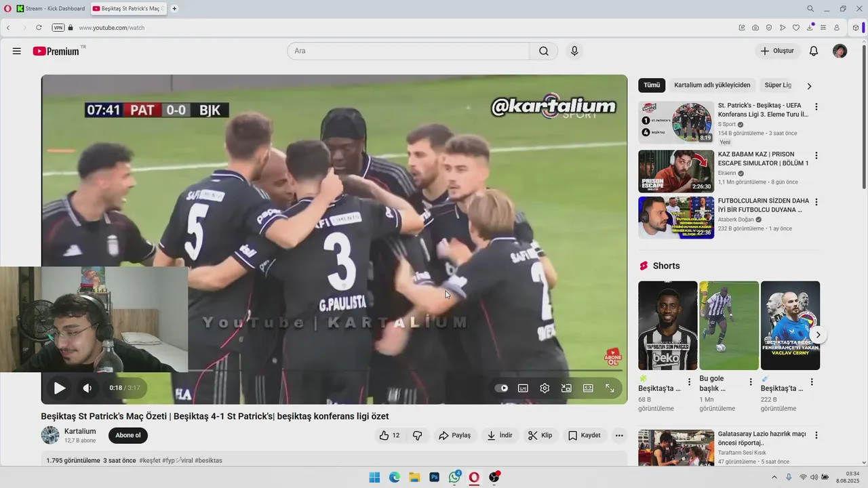Save the video with Kaydet
The width and height of the screenshot is (868, 488).
coord(585,435)
